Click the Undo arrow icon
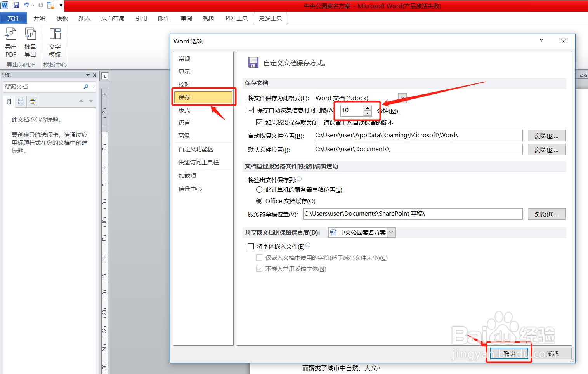 click(26, 5)
